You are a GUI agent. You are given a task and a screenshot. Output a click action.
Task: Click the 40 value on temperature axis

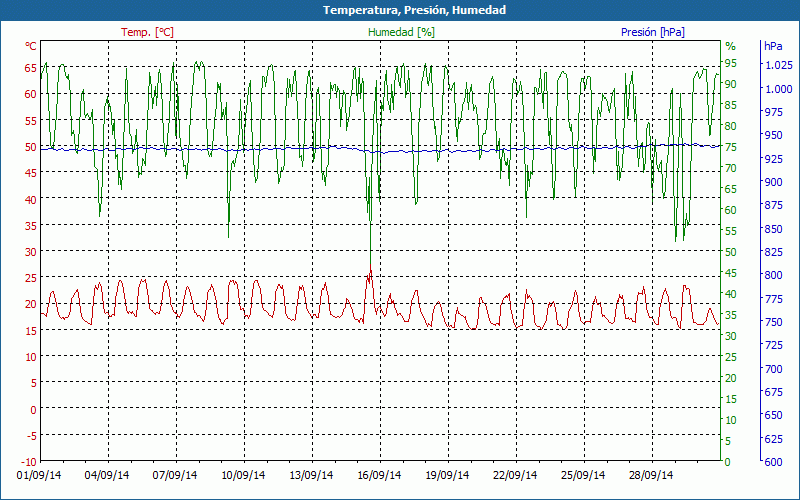click(x=31, y=199)
